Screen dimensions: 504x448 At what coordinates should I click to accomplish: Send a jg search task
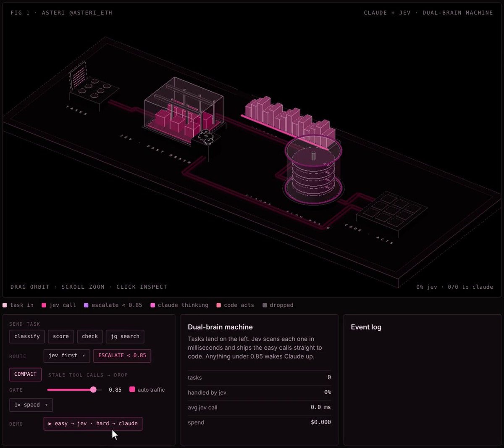(125, 336)
